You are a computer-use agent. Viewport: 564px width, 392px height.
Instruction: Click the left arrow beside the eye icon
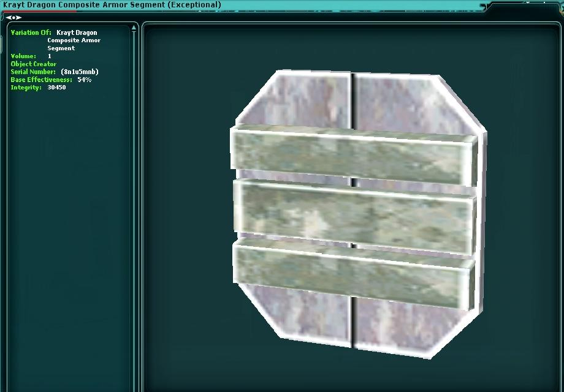[x=7, y=17]
